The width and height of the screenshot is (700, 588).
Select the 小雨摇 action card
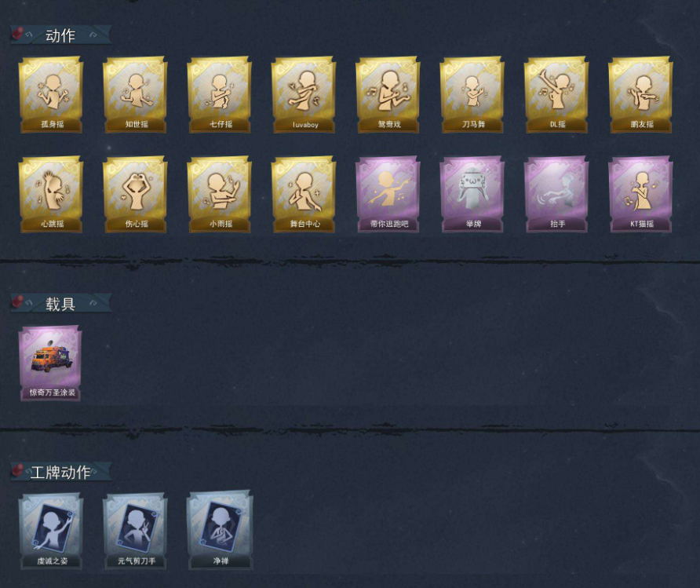pos(219,194)
